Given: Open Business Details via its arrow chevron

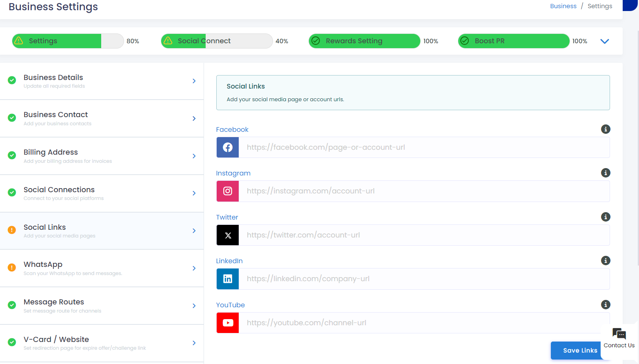Looking at the screenshot, I should pyautogui.click(x=194, y=81).
